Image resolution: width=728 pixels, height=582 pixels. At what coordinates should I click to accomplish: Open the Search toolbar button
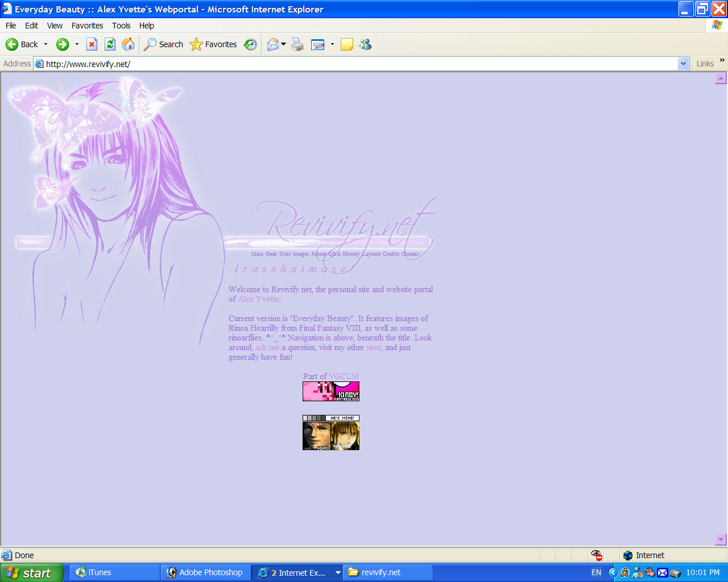[x=163, y=44]
